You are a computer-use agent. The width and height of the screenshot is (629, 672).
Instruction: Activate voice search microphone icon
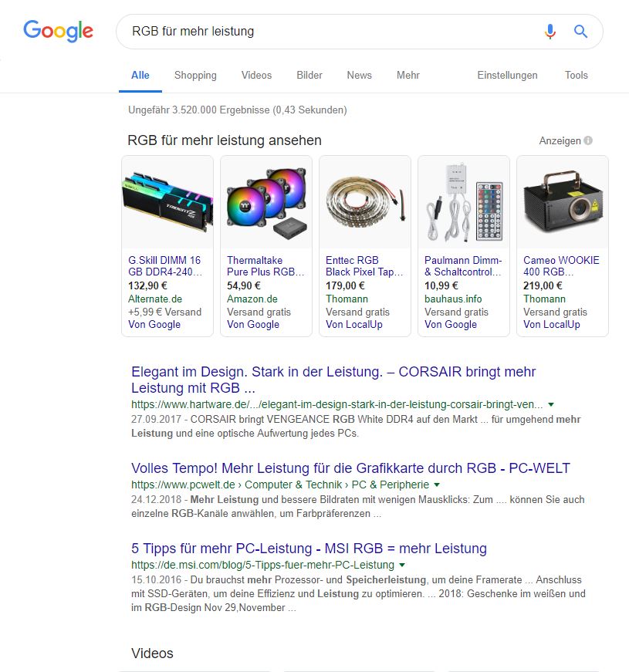coord(550,32)
